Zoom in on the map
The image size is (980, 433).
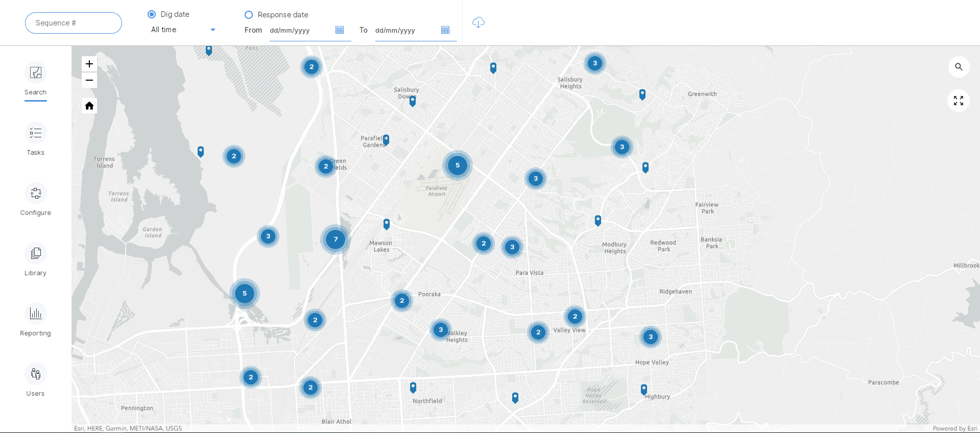click(89, 64)
